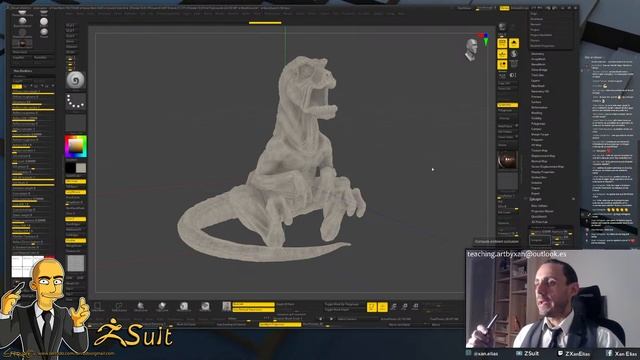This screenshot has width=640, height=360.
Task: Expand the Masking subpalette
Action: tap(537, 113)
